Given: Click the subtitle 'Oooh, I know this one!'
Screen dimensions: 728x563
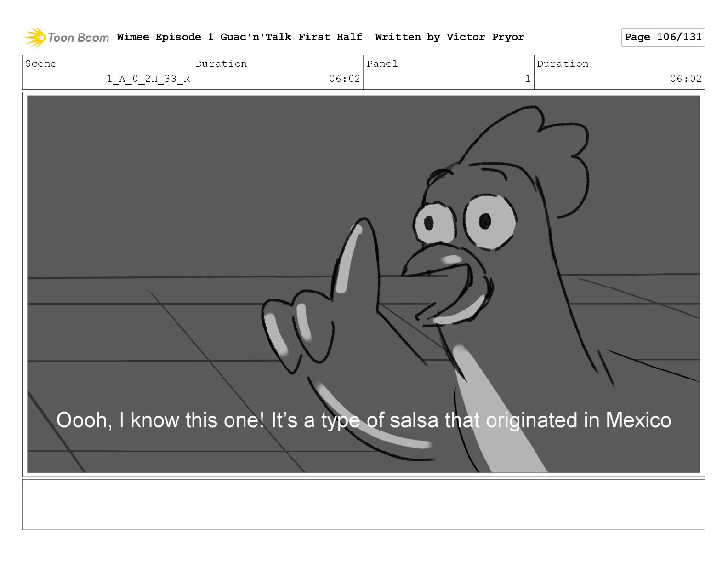Looking at the screenshot, I should click(x=160, y=420).
